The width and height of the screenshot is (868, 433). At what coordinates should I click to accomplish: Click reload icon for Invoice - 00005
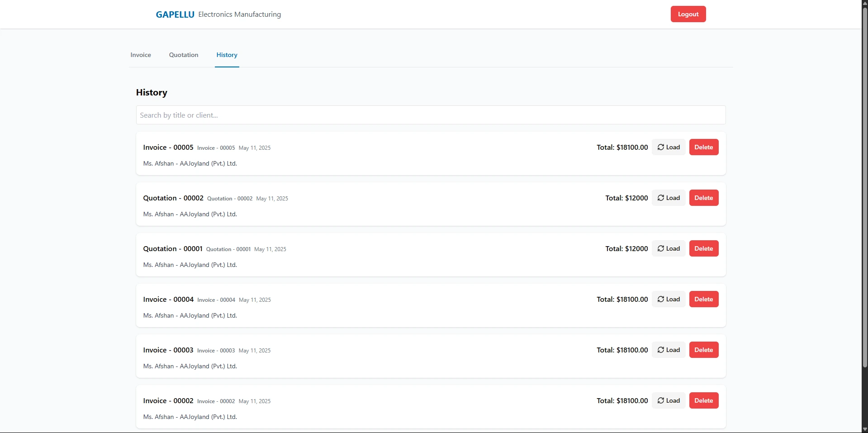[x=660, y=147]
